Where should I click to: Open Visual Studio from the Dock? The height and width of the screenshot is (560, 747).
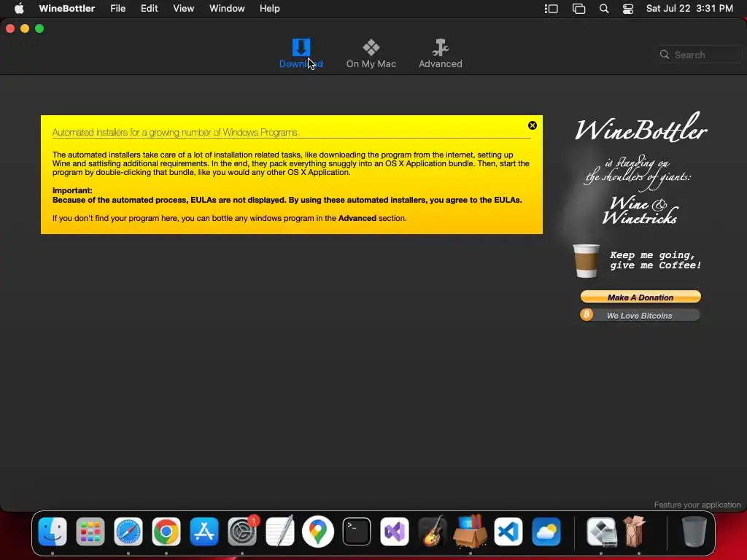[395, 532]
